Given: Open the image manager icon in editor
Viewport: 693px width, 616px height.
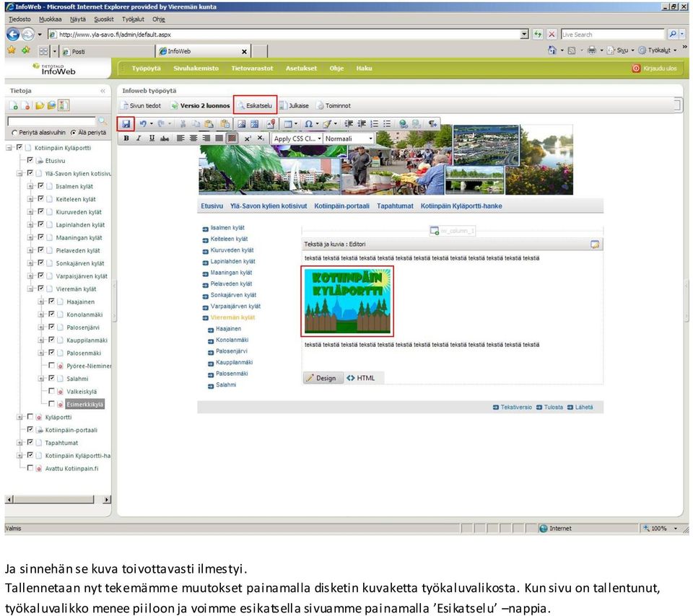Looking at the screenshot, I should coord(241,123).
